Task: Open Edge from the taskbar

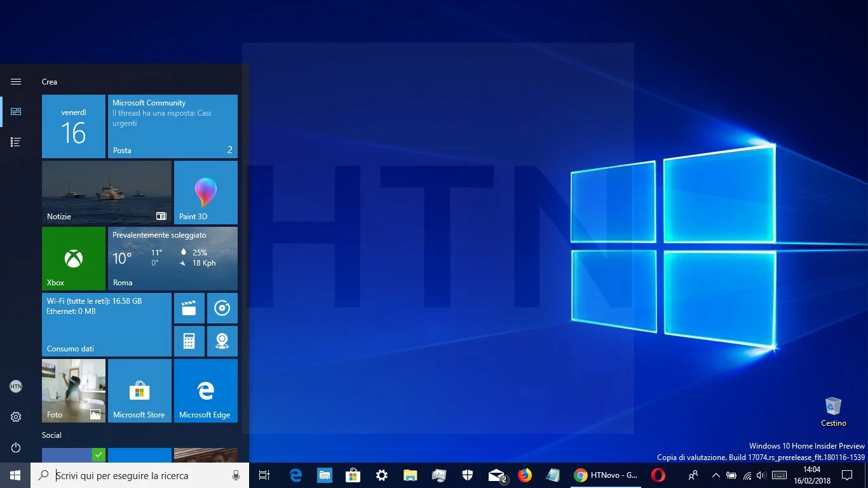Action: click(x=295, y=475)
